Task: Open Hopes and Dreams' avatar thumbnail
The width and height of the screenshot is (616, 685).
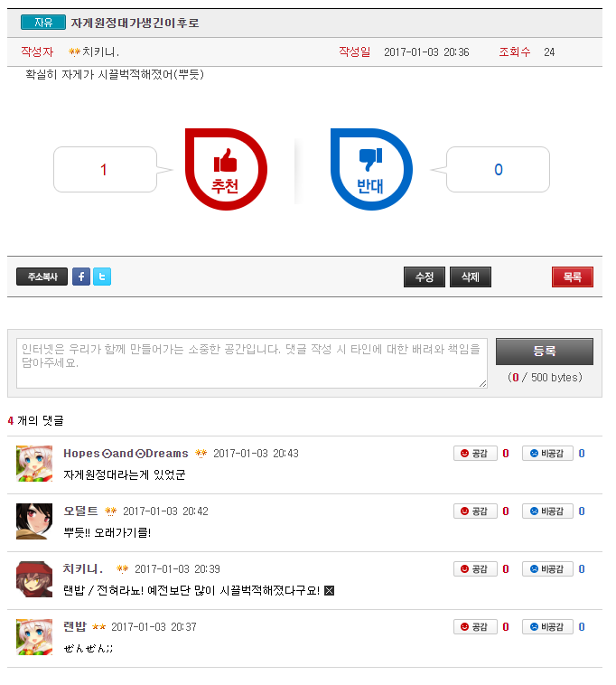Action: 34,464
